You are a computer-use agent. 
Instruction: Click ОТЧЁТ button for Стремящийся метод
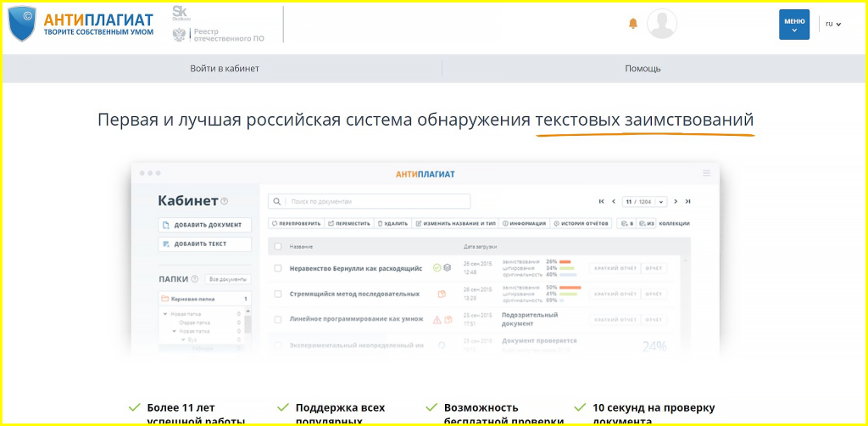[654, 294]
